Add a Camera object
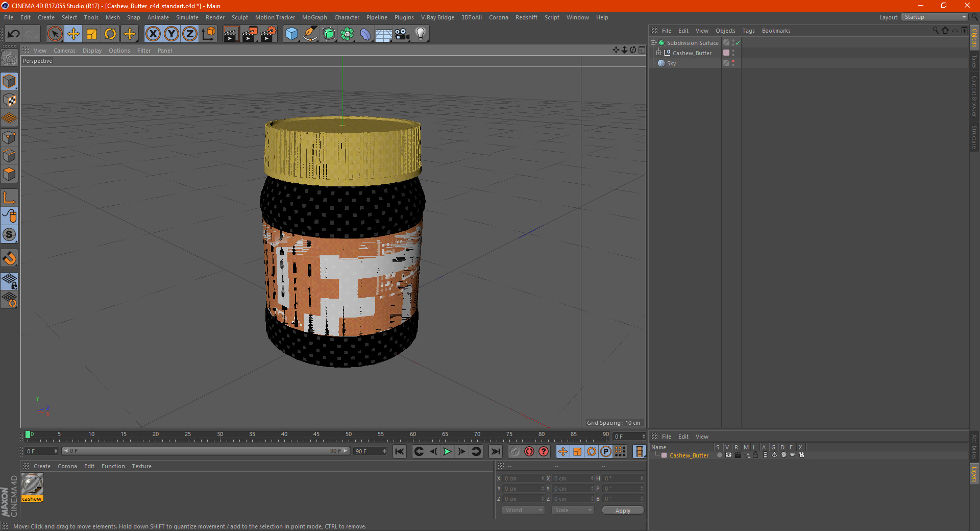980x531 pixels. point(402,34)
